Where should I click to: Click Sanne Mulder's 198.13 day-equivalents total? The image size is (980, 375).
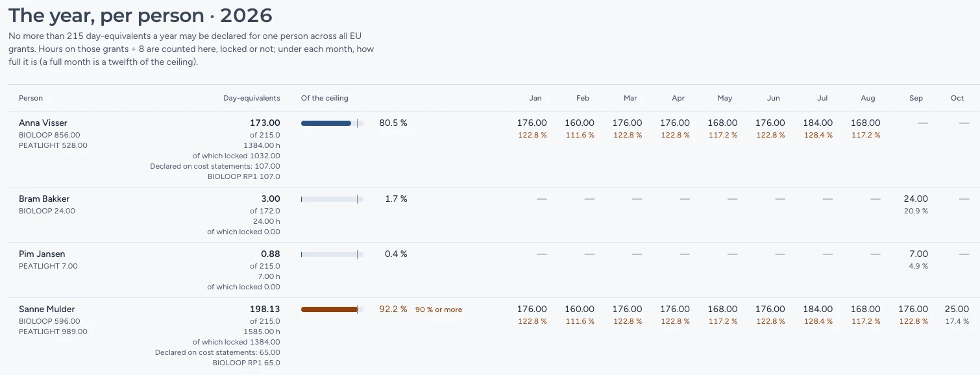(x=265, y=309)
